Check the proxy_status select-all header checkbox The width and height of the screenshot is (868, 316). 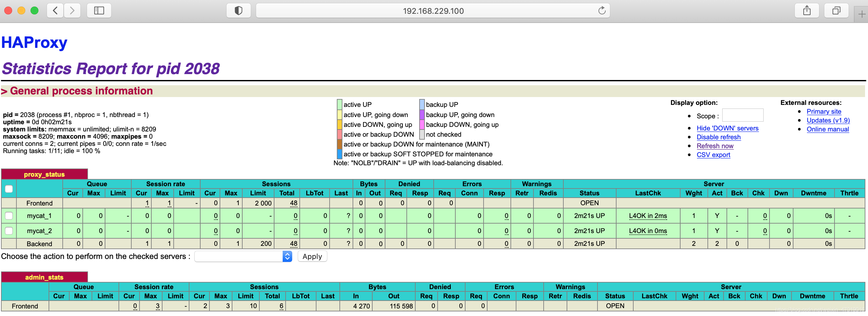point(9,189)
